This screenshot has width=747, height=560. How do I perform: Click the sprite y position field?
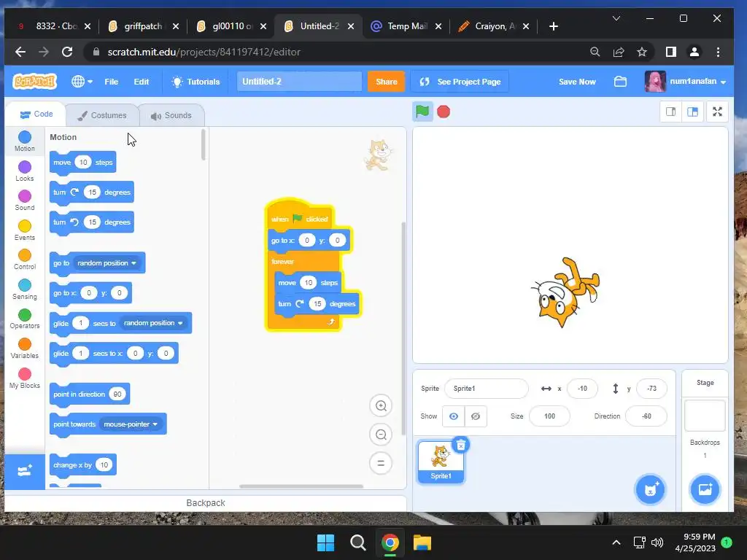pyautogui.click(x=651, y=389)
